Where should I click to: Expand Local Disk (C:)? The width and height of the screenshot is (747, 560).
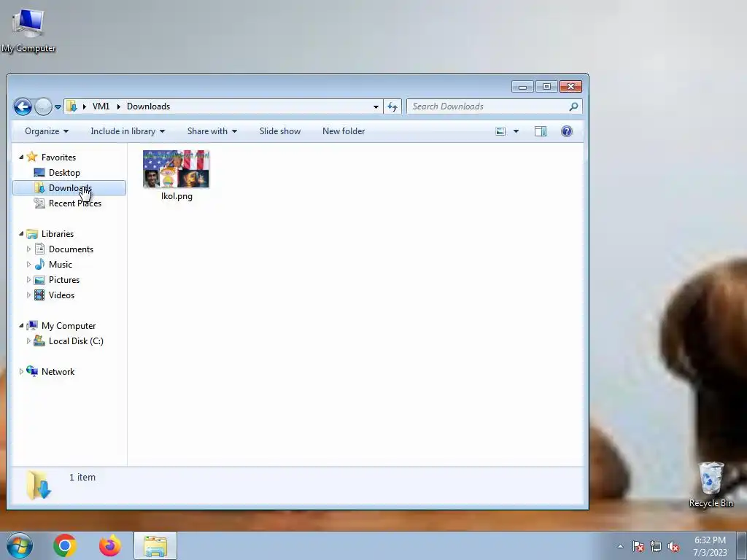coord(28,341)
